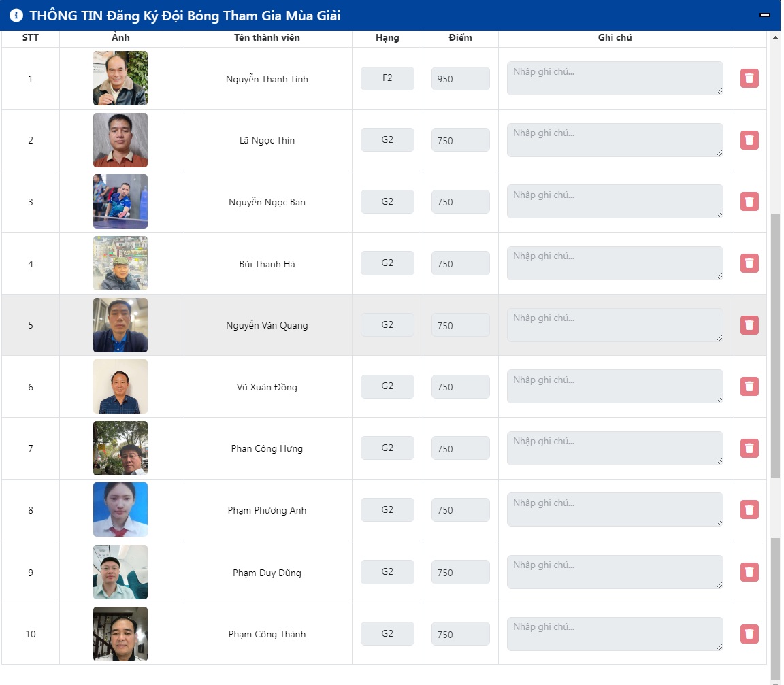Image resolution: width=784 pixels, height=685 pixels.
Task: Click the info icon in header
Action: coord(16,16)
